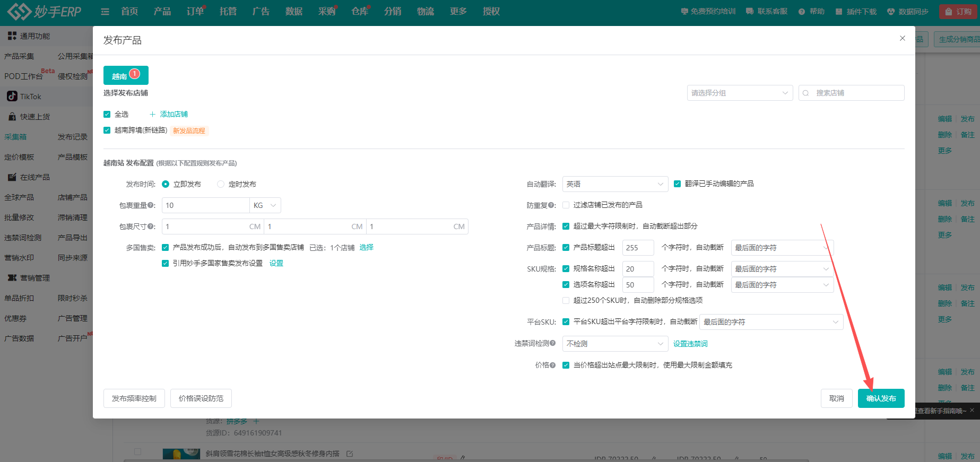
Task: Open the 订单 menu in top navigation
Action: (x=195, y=12)
